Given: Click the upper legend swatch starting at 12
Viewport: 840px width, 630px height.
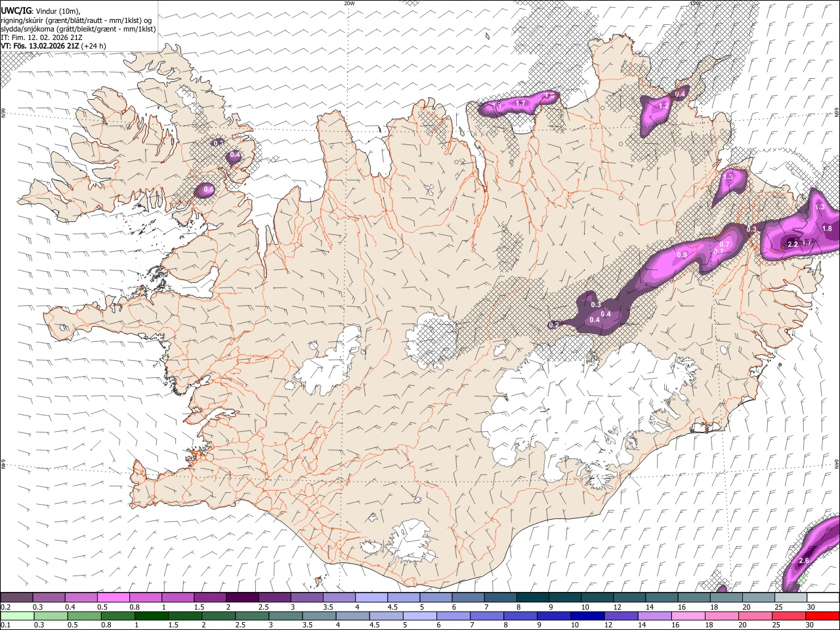Looking at the screenshot, I should pos(629,598).
